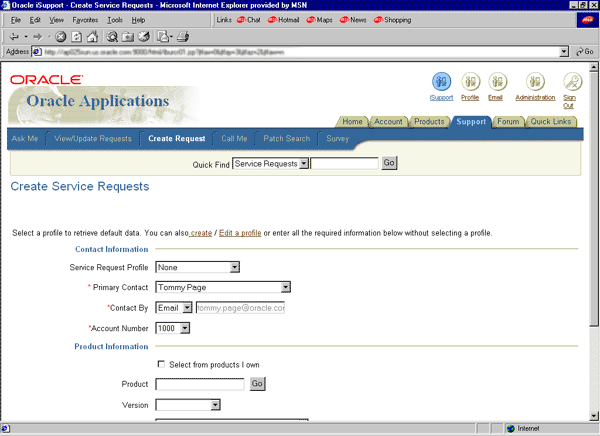
Task: Go to the browser Home icon
Action: click(92, 37)
